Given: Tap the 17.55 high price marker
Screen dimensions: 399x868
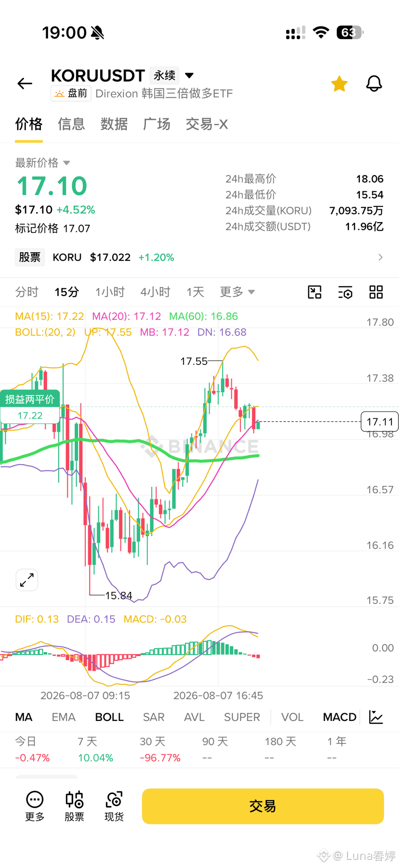Looking at the screenshot, I should coord(194,361).
